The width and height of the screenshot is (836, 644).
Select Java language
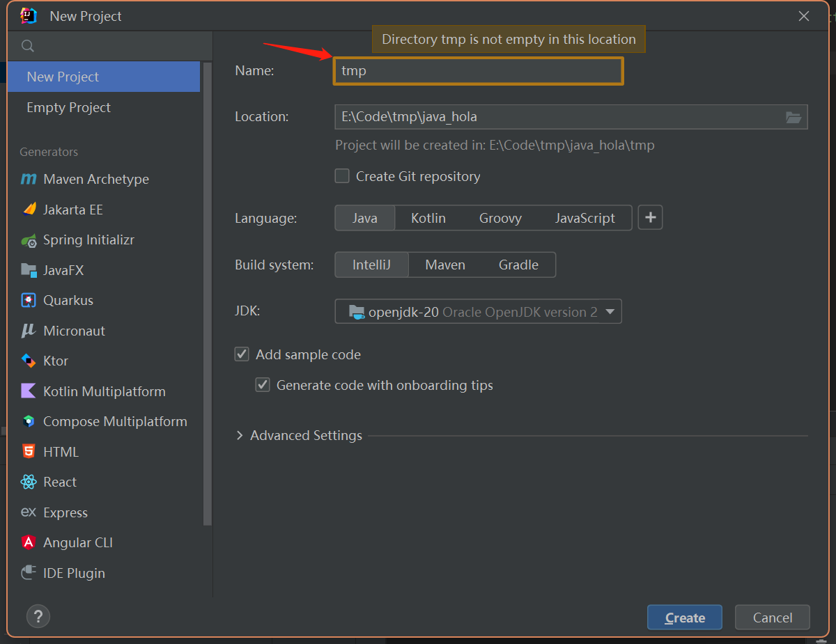click(x=365, y=218)
